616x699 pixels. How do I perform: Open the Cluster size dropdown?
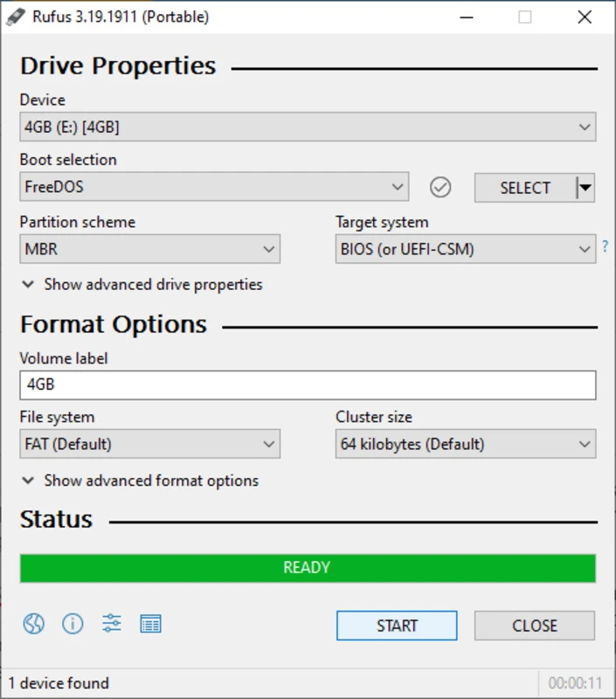point(466,444)
